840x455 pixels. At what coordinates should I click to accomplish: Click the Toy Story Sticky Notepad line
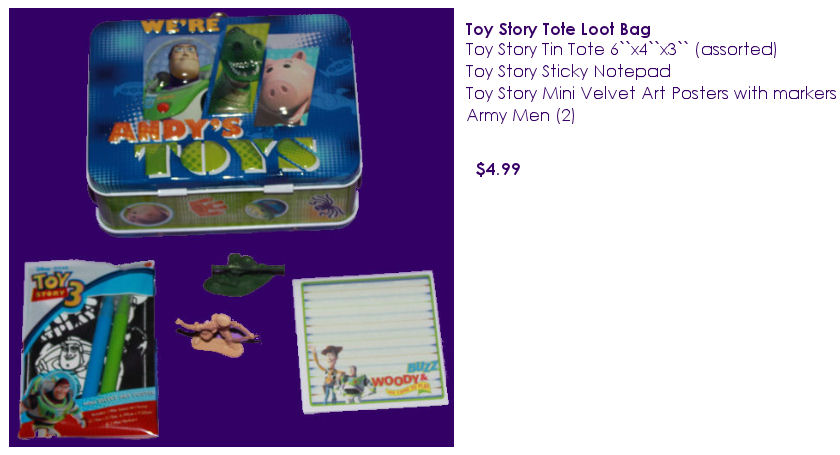tap(568, 71)
